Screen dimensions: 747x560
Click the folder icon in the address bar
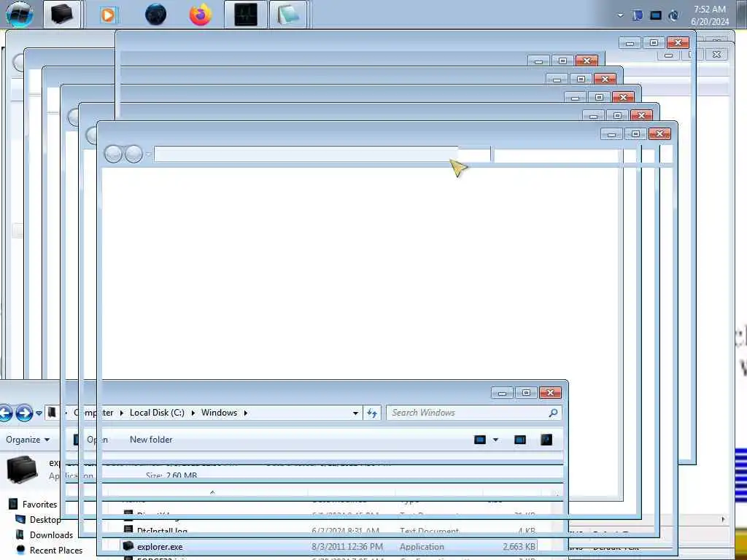coord(52,413)
